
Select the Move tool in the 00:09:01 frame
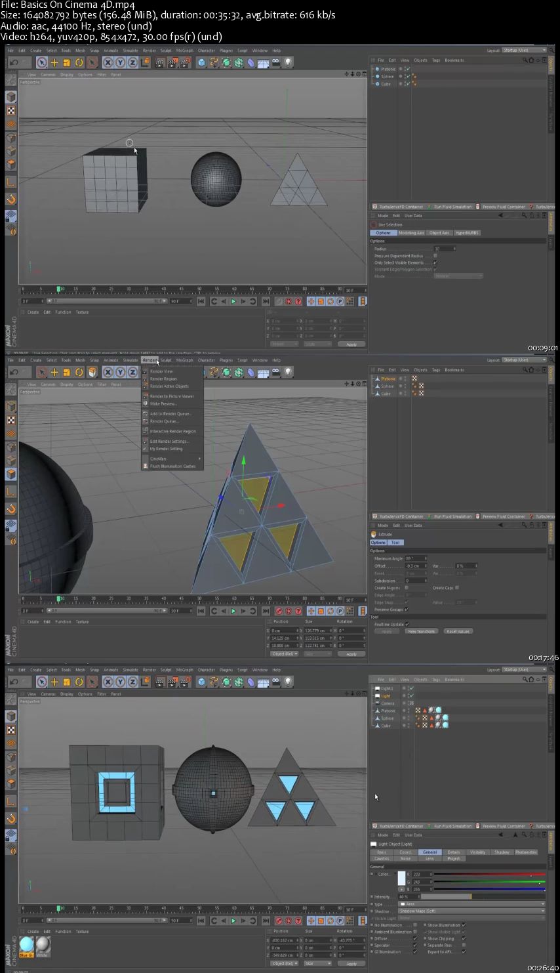tap(54, 62)
